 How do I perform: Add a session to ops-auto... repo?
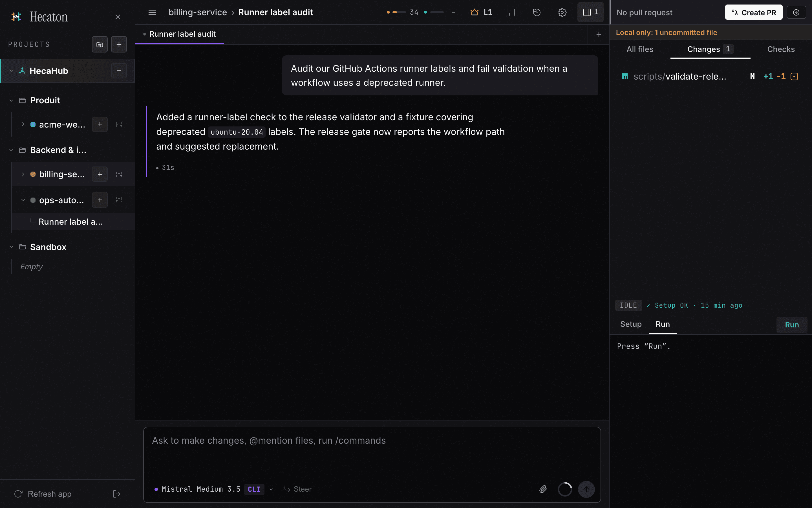point(100,200)
